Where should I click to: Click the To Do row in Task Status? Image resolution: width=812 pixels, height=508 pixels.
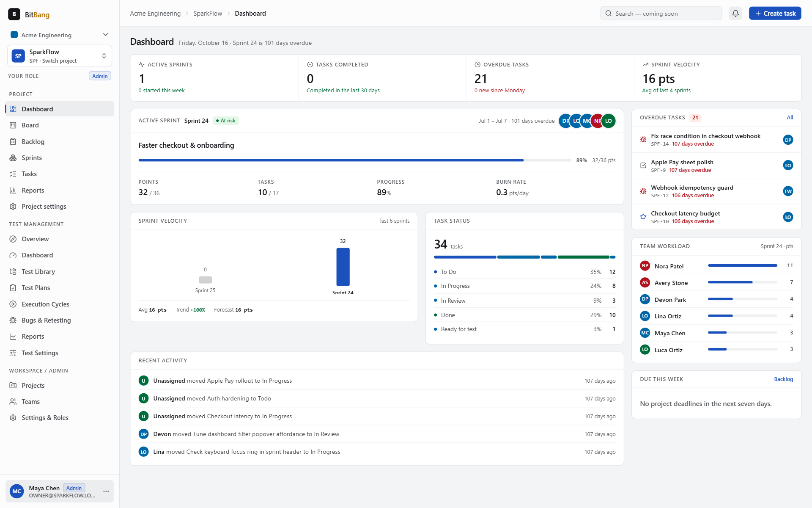(x=524, y=272)
